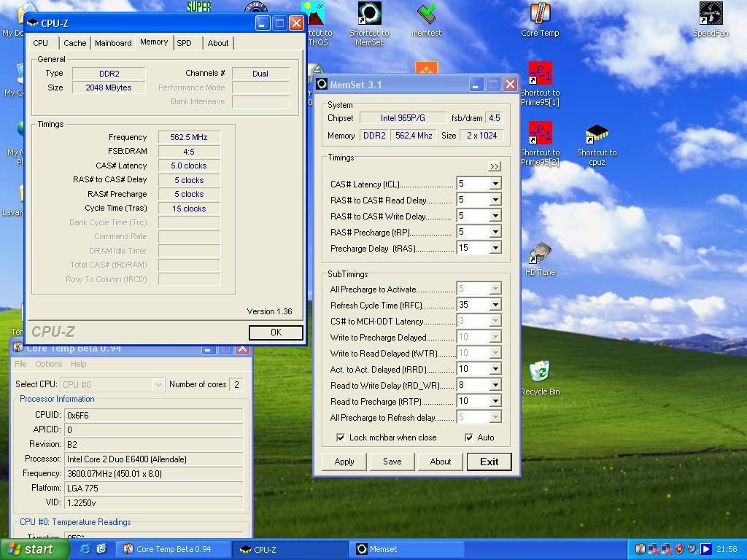Select the Recycle Bin icon

pyautogui.click(x=541, y=378)
